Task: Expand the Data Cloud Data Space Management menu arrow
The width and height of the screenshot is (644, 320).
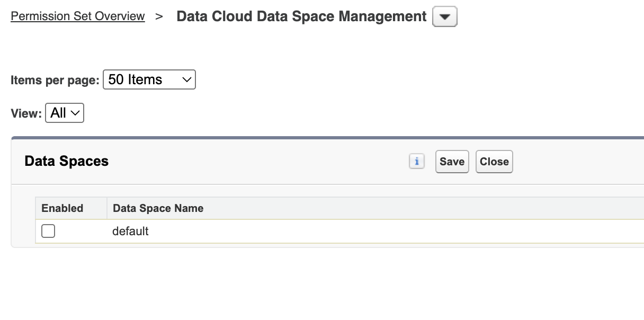Action: pos(445,17)
